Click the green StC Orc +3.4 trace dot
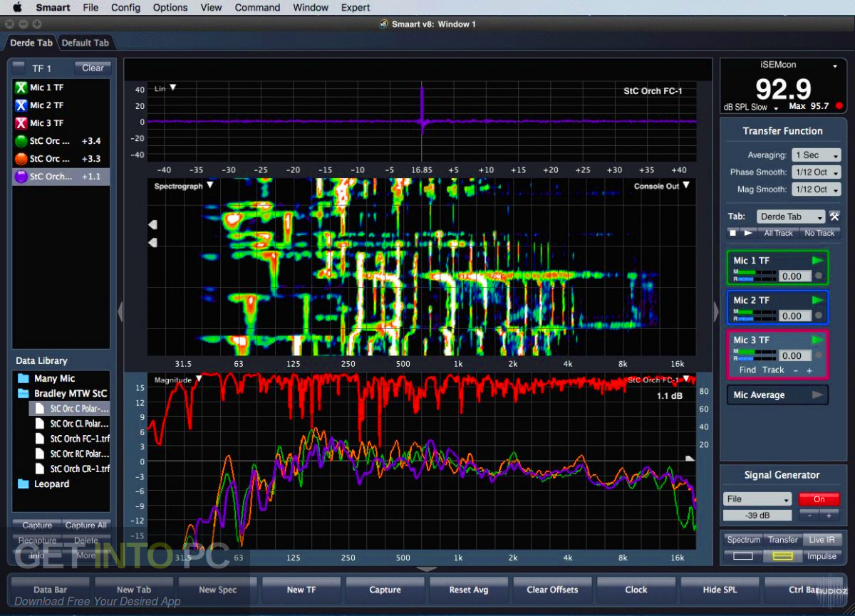The image size is (855, 616). pos(21,141)
